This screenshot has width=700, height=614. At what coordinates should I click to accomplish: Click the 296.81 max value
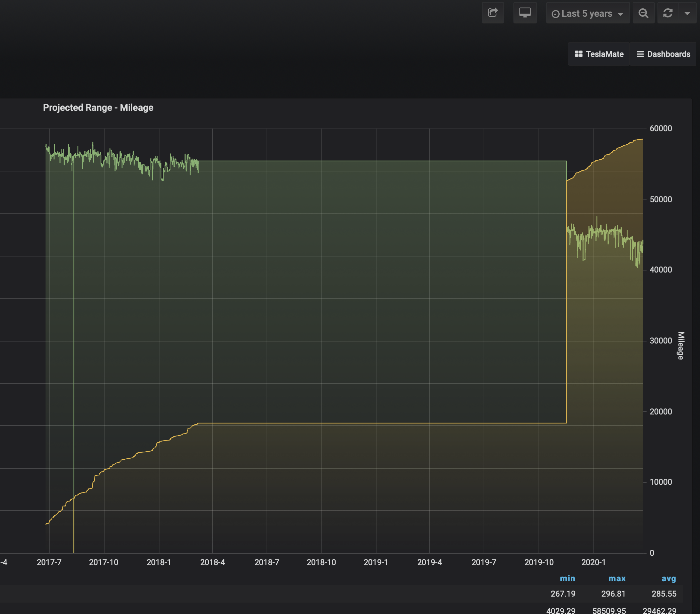pyautogui.click(x=613, y=594)
